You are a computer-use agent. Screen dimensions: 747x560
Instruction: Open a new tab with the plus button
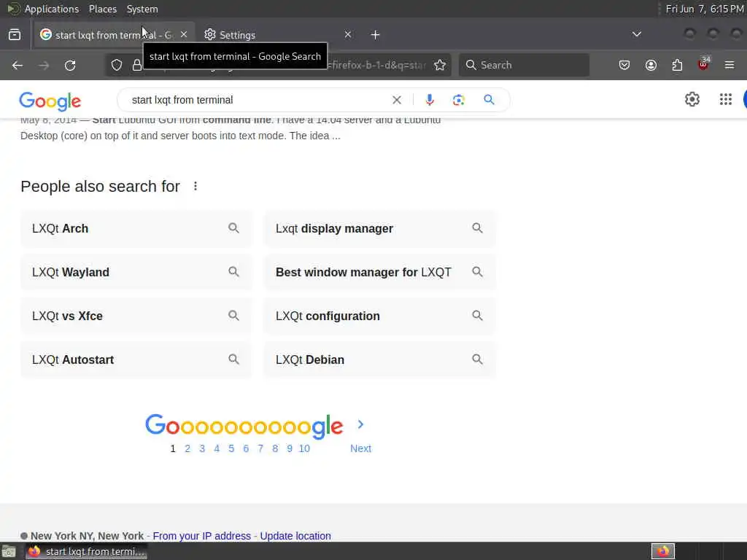click(376, 35)
